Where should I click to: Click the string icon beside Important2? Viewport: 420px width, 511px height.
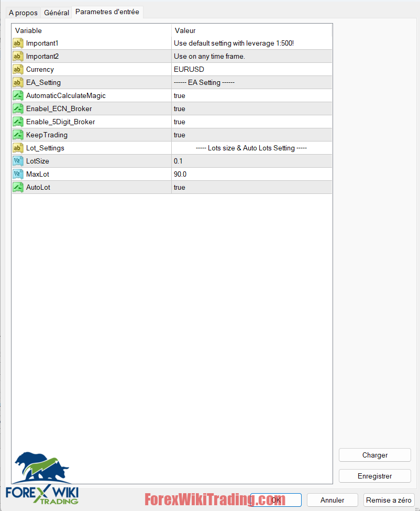click(x=18, y=56)
